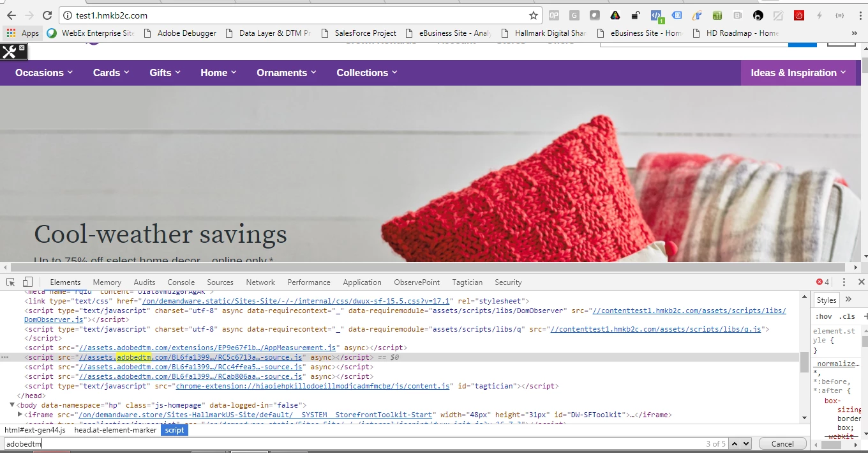Go back with the browser back arrow

click(11, 15)
